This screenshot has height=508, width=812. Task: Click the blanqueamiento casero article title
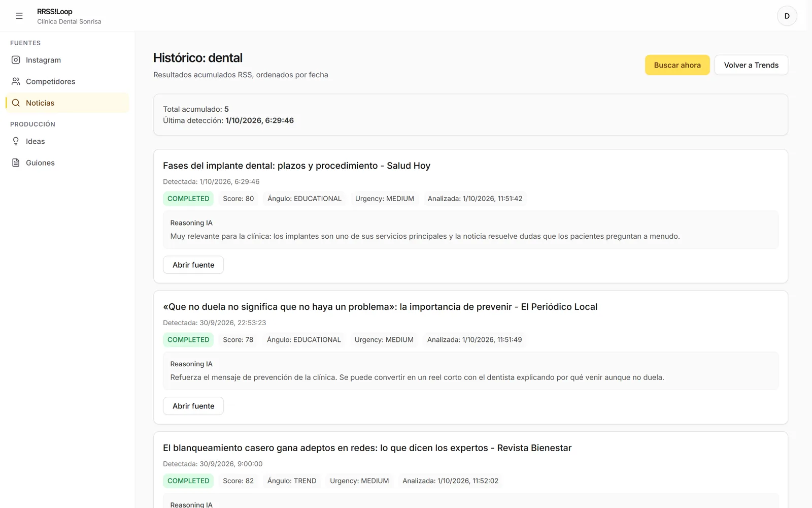(x=367, y=448)
